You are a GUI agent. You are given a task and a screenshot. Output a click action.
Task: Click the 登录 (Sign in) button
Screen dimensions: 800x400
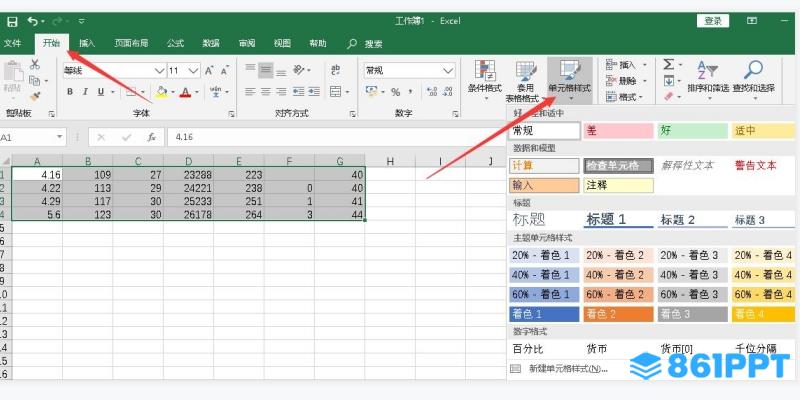[x=713, y=21]
